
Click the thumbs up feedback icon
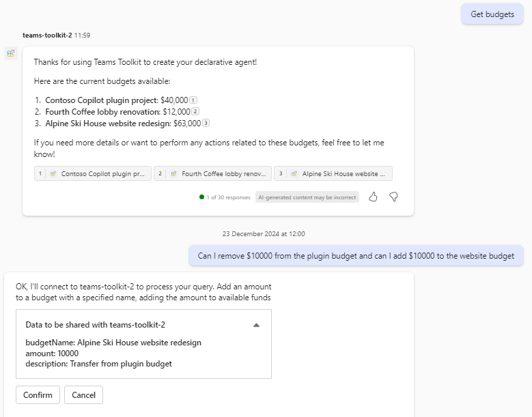point(373,197)
